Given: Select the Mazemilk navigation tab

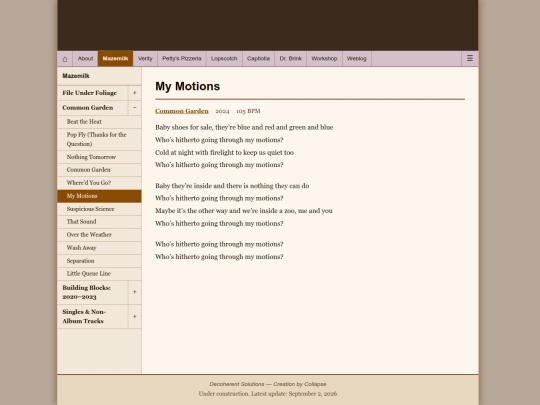Looking at the screenshot, I should point(115,59).
